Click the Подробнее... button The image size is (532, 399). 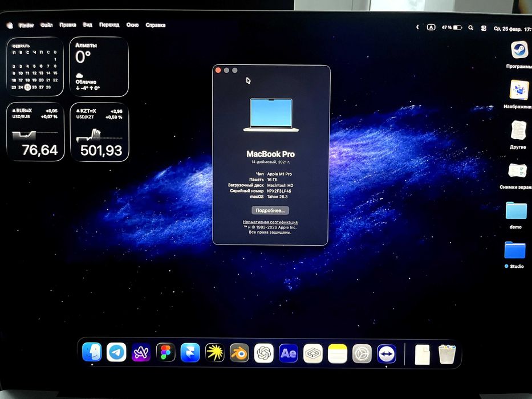coord(270,210)
